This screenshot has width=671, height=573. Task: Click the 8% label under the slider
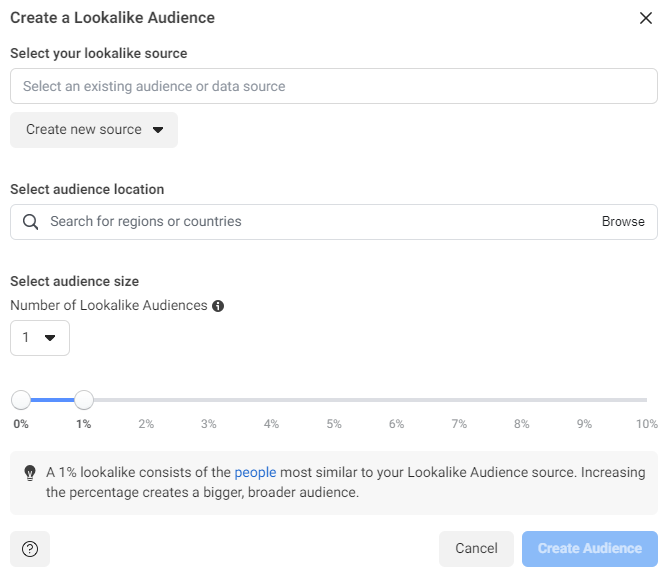click(x=522, y=424)
